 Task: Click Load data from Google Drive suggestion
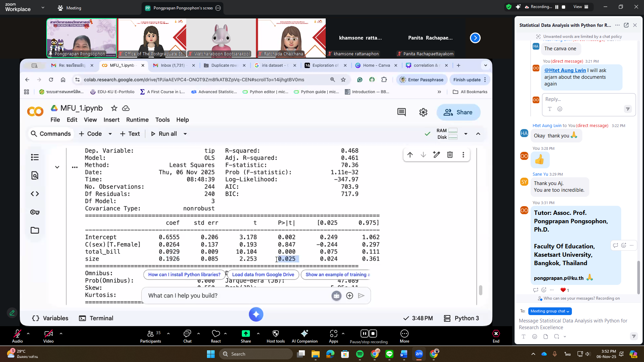pos(263,275)
